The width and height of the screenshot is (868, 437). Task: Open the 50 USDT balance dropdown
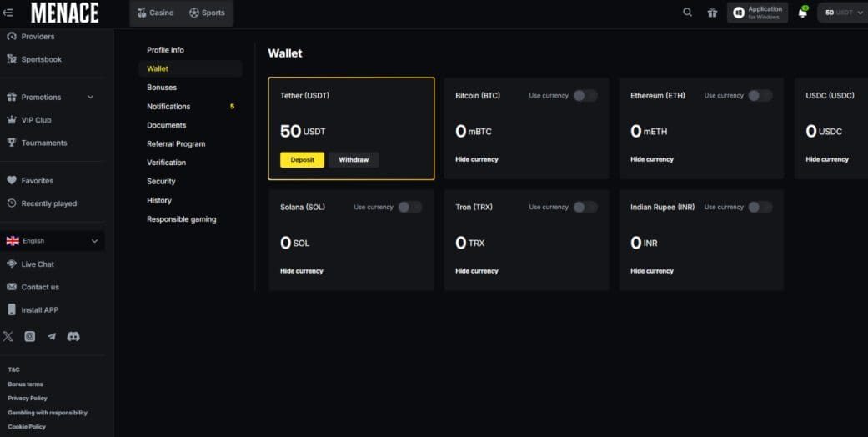pyautogui.click(x=844, y=13)
